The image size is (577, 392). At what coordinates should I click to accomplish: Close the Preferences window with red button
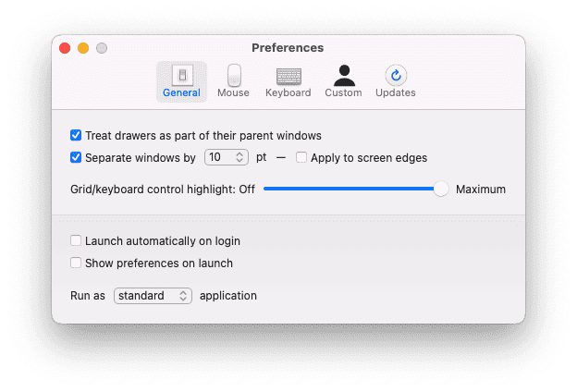tap(65, 48)
